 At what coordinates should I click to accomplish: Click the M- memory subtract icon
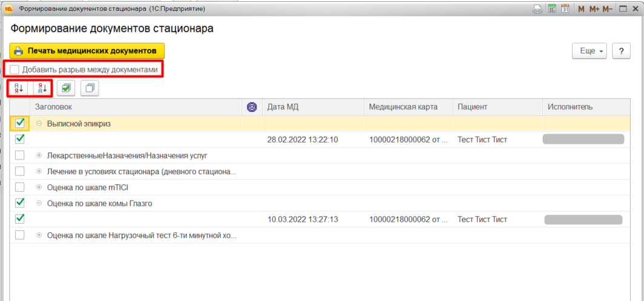[607, 9]
